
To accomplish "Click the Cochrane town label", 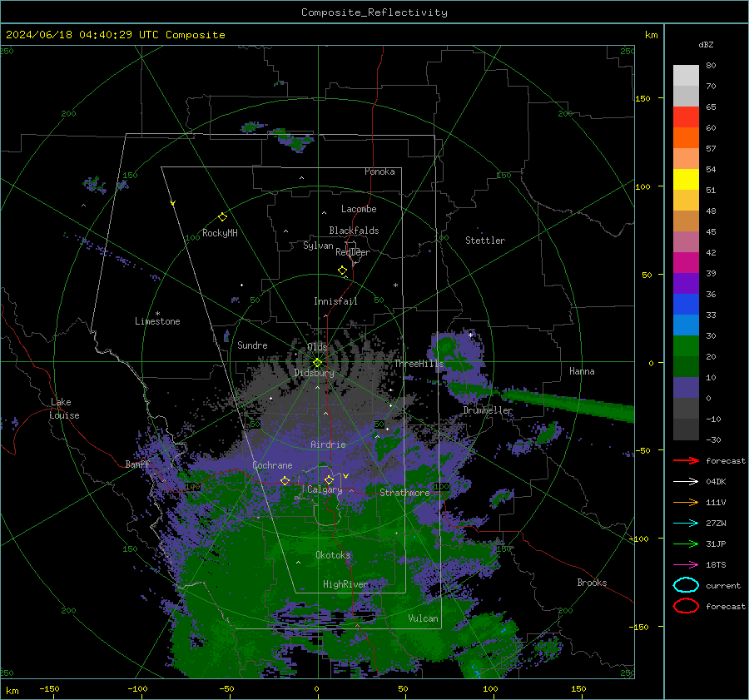I will (272, 465).
